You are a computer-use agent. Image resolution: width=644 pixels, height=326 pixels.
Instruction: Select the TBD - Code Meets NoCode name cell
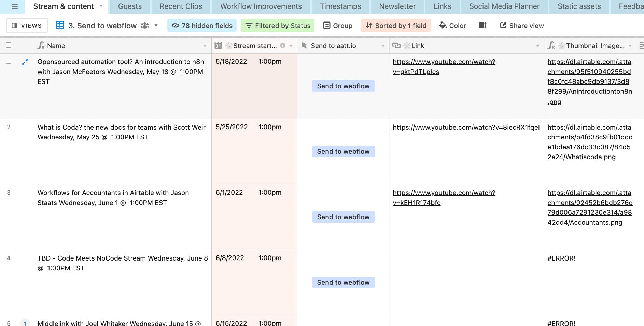[122, 282]
